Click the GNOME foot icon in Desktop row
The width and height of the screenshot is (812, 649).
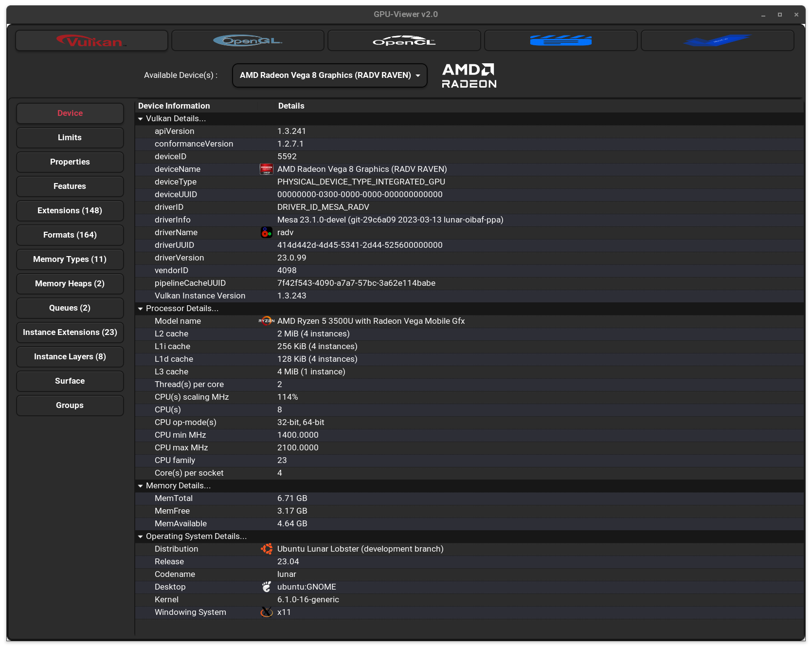point(266,587)
